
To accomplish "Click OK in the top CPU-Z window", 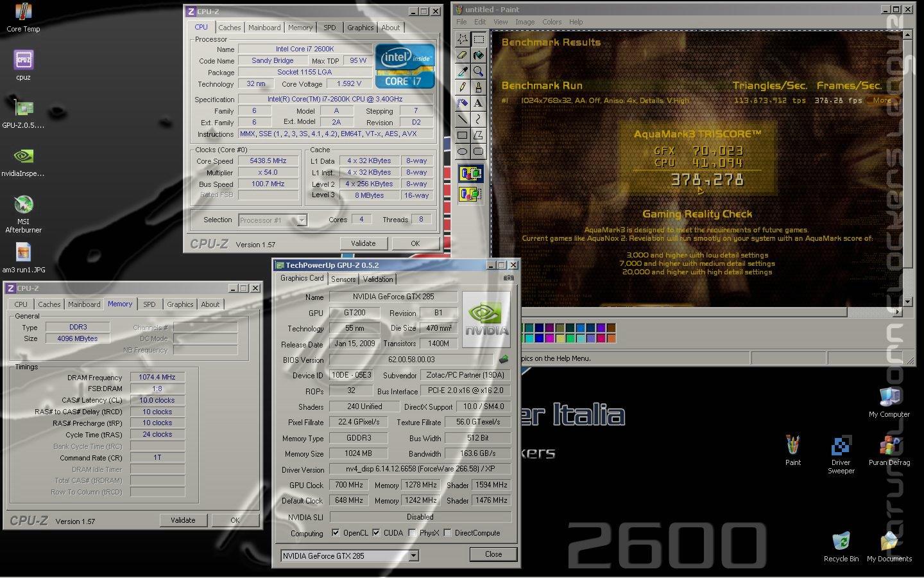I will pyautogui.click(x=415, y=243).
